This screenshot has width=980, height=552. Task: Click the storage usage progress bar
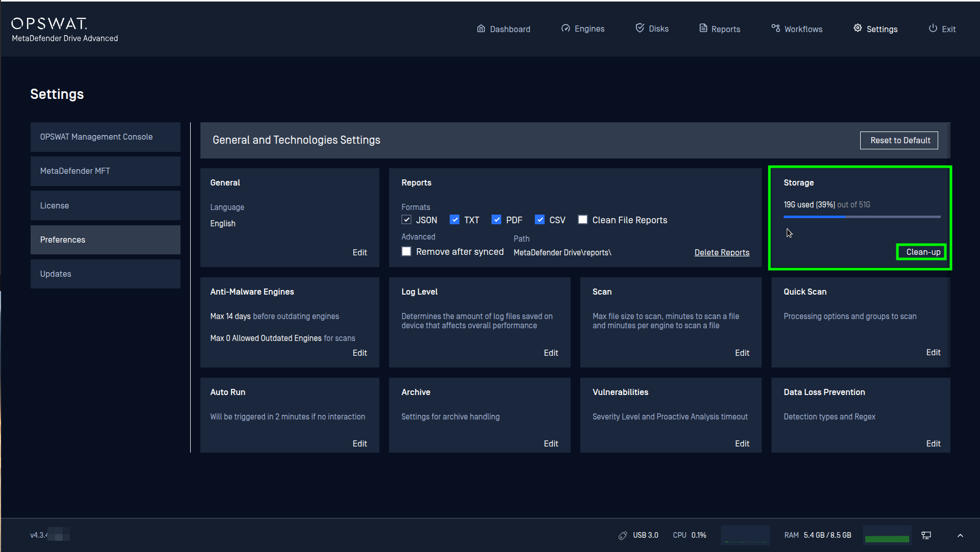coord(862,217)
